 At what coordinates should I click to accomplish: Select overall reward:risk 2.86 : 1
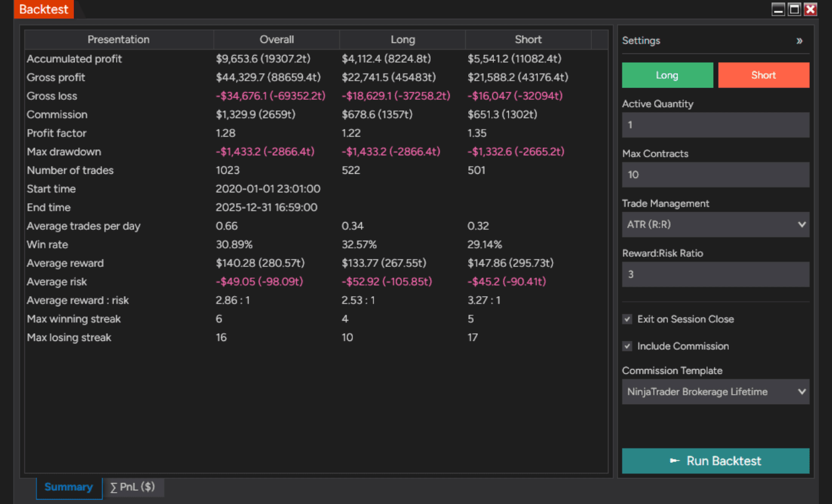coord(233,300)
